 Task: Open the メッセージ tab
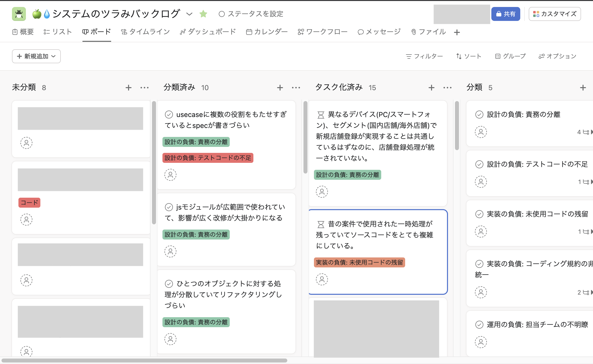point(379,32)
